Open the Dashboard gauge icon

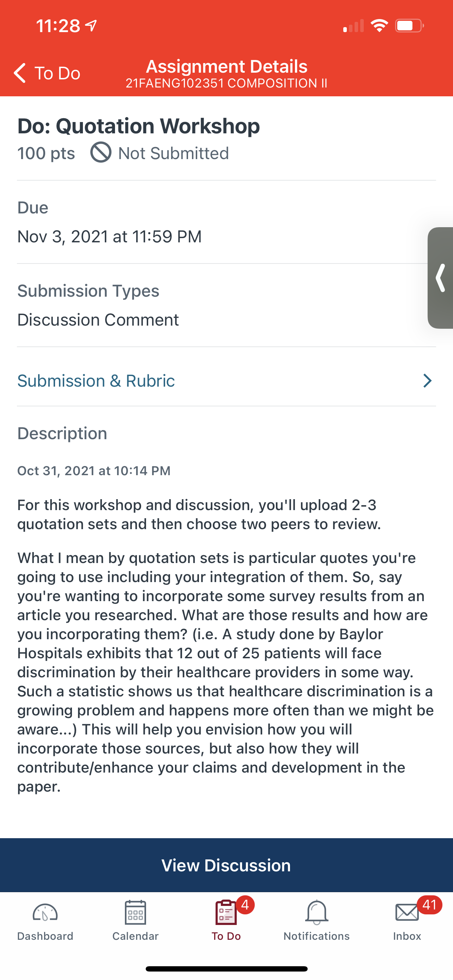point(45,912)
